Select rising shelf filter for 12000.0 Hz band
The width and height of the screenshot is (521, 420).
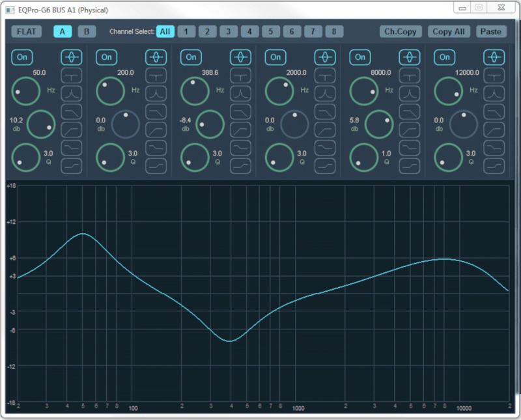494,165
